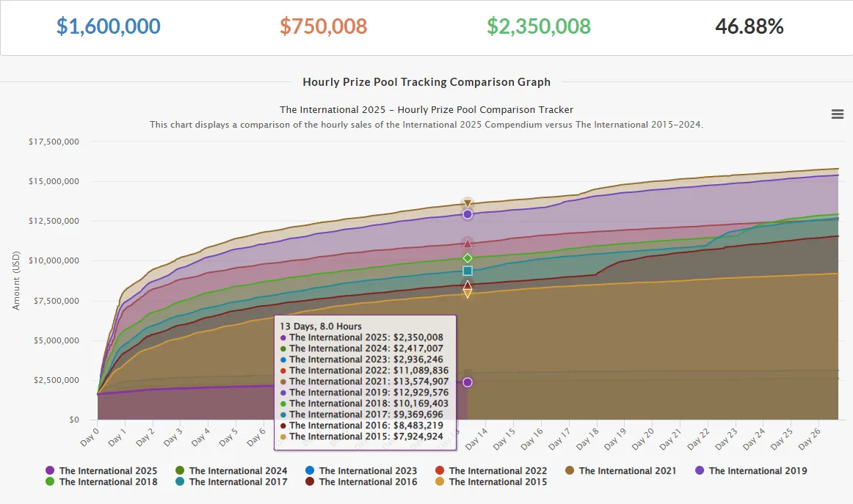This screenshot has height=504, width=853.
Task: Click the Day 0 x-axis label
Action: 90,437
